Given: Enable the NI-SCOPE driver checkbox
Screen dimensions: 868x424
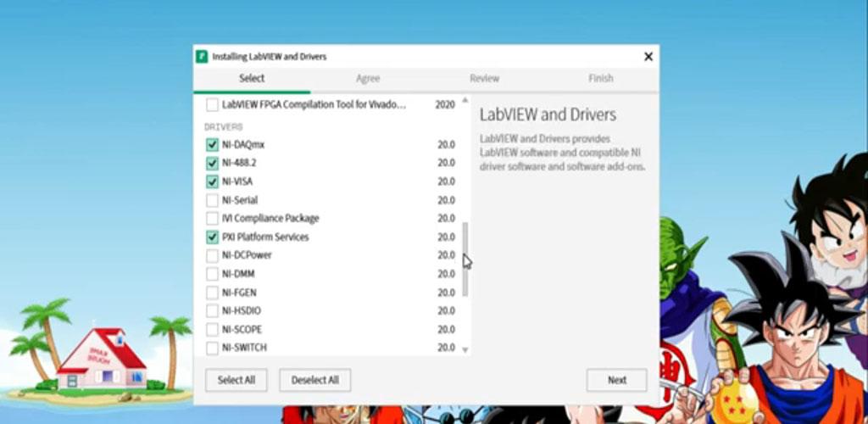Looking at the screenshot, I should (212, 330).
